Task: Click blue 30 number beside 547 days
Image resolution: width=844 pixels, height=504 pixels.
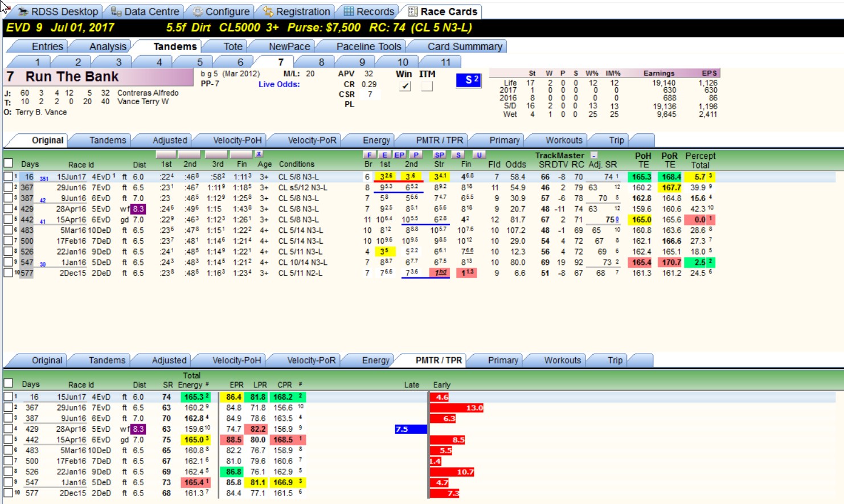Action: 43,264
